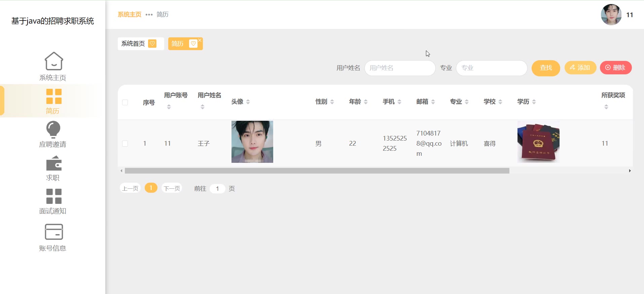644x294 pixels.
Task: Sort by 邮箱 column arrows
Action: click(x=433, y=102)
